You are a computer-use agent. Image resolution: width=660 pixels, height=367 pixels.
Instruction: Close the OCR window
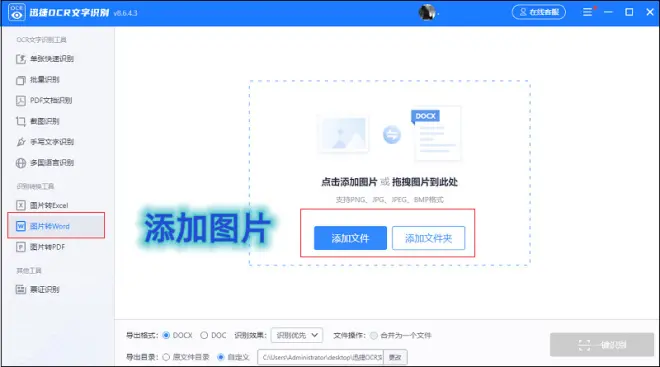(650, 12)
